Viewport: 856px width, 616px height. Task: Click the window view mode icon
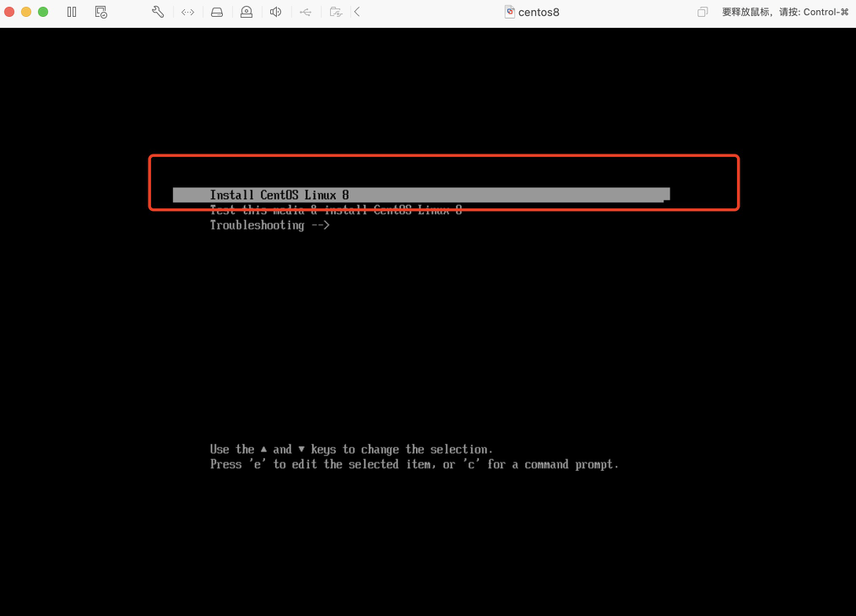tap(702, 12)
